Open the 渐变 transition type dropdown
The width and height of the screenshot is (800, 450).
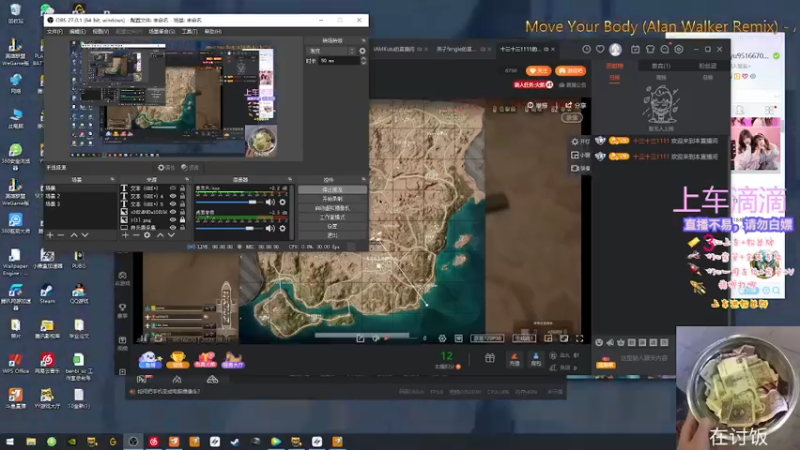(331, 51)
